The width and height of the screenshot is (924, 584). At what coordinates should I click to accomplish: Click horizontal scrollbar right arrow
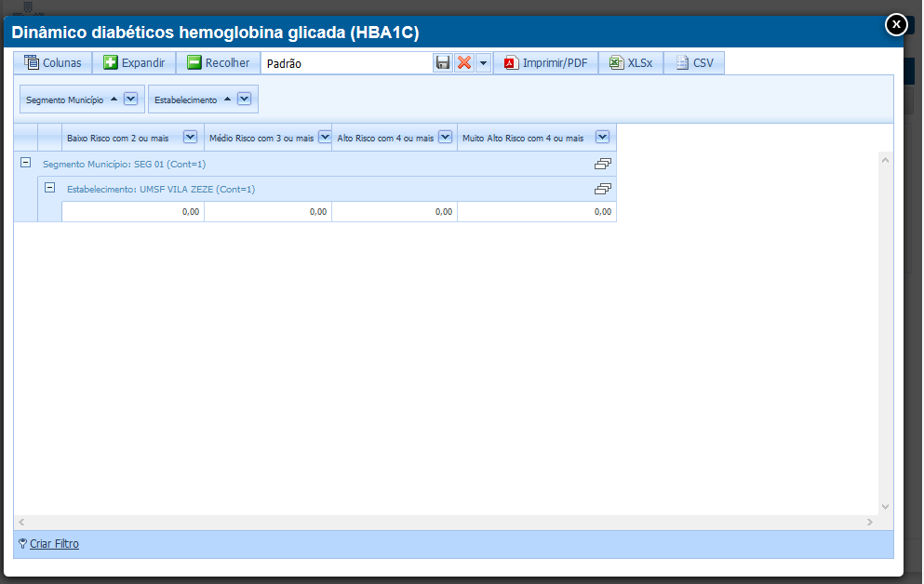pyautogui.click(x=870, y=523)
